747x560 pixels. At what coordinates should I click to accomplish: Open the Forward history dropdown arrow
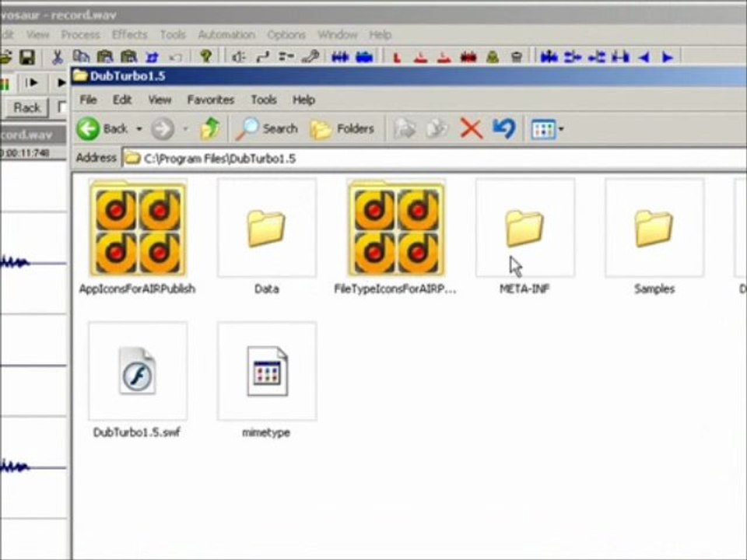click(186, 129)
